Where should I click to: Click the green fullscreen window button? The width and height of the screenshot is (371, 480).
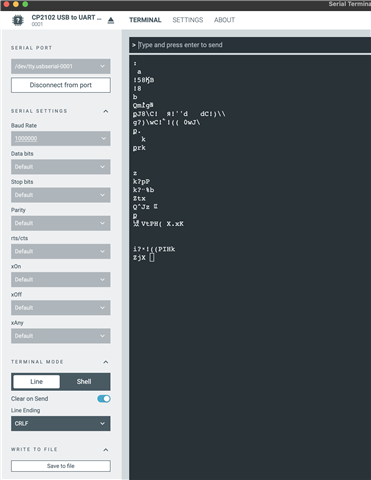[x=25, y=4]
